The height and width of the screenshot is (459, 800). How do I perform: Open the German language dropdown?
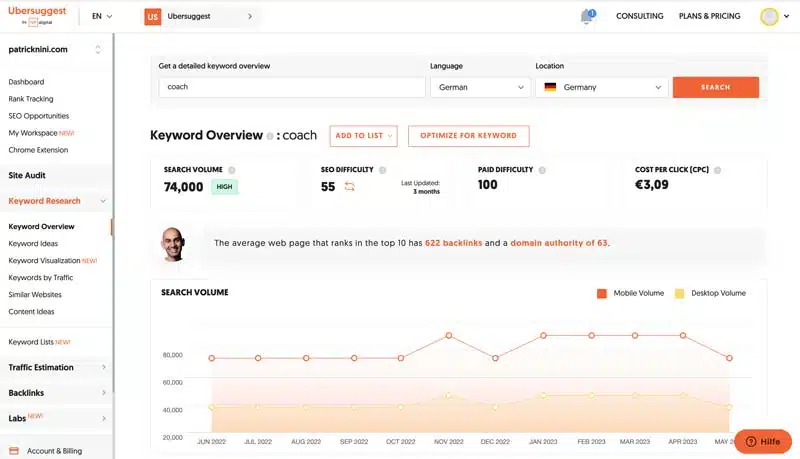pyautogui.click(x=480, y=87)
